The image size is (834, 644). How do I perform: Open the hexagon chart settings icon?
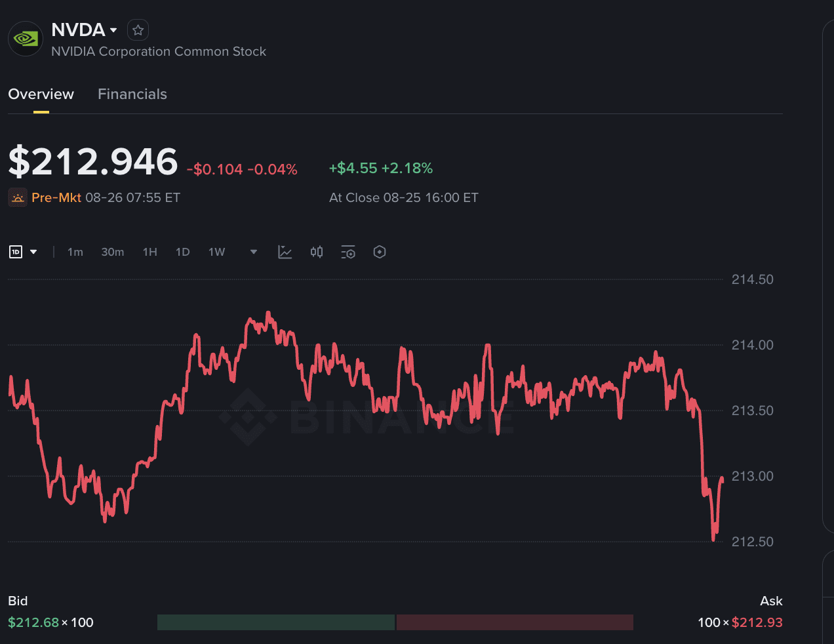click(380, 252)
